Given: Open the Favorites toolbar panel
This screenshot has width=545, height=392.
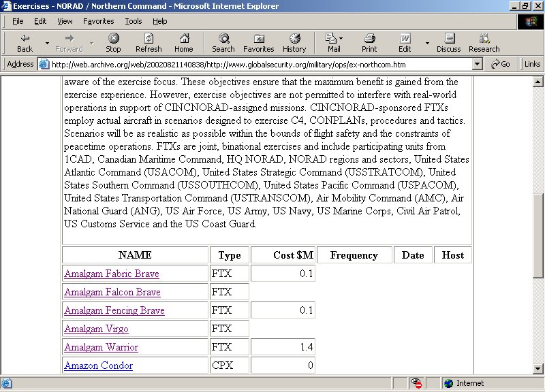Looking at the screenshot, I should point(258,43).
